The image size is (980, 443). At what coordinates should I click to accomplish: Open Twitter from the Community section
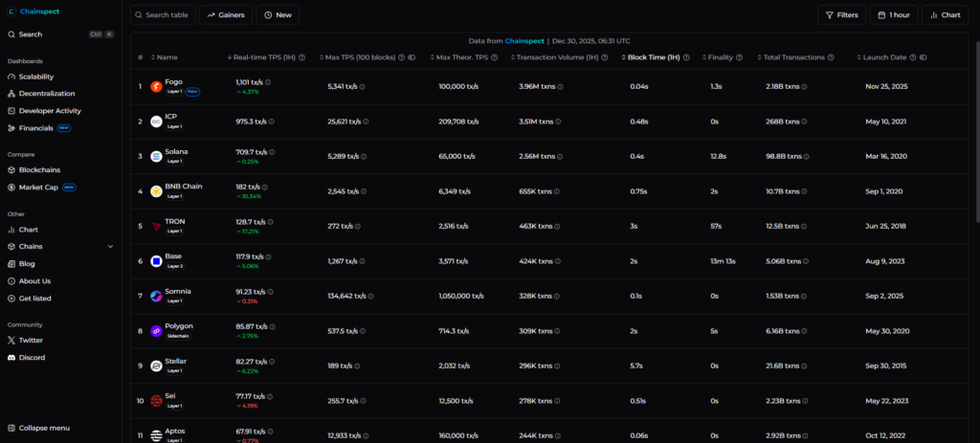coord(31,340)
